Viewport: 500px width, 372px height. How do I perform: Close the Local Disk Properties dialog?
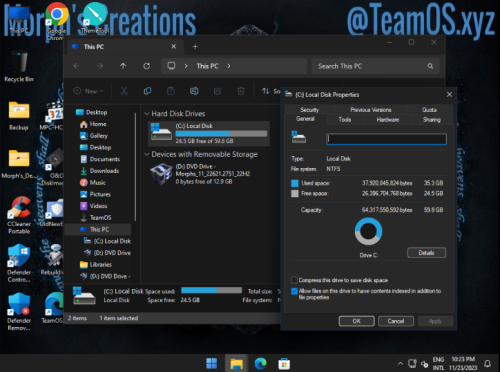point(449,95)
